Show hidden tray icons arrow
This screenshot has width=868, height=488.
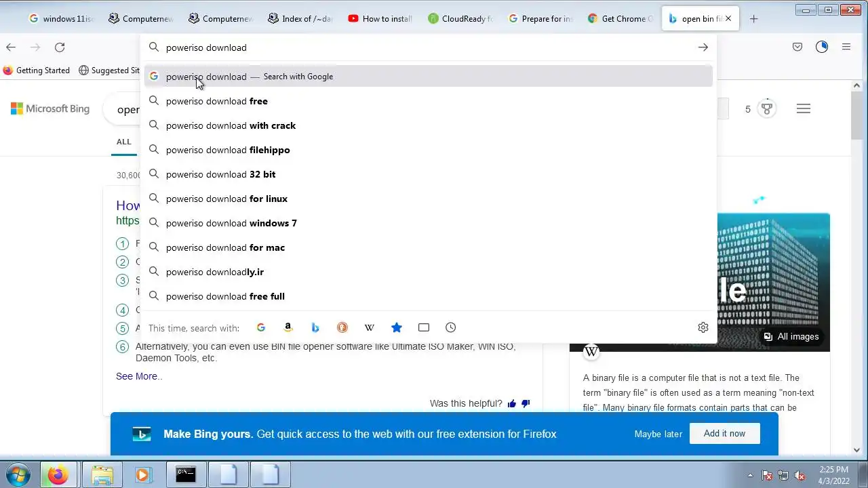point(750,475)
